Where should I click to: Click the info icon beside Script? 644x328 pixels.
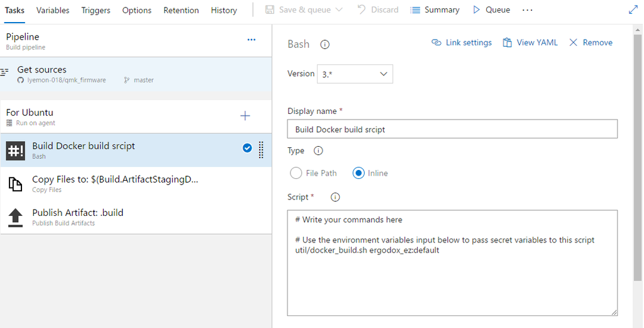(335, 197)
